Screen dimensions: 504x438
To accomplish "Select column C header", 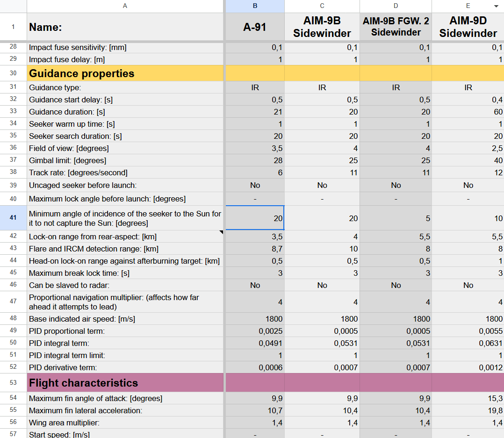I will pyautogui.click(x=322, y=6).
